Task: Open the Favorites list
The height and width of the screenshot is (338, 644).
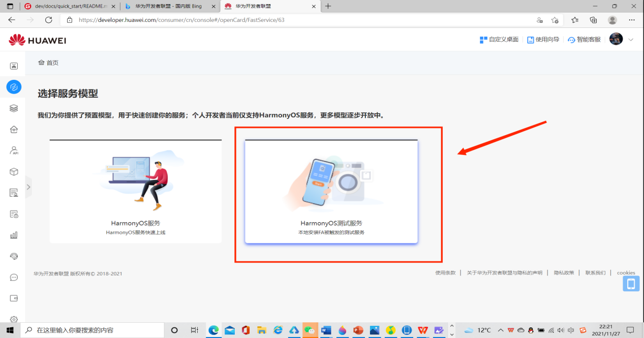Action: coord(575,20)
